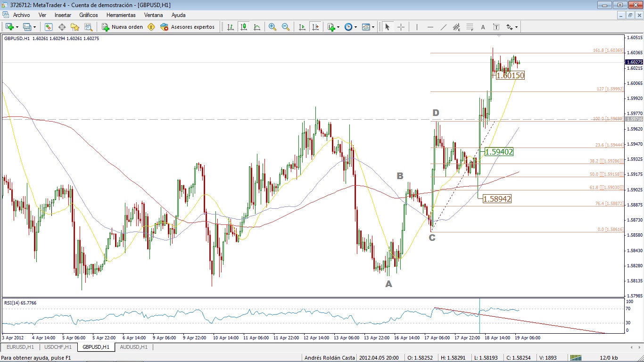Click the MetaTrader icon left of Archivo
Viewport: 644px width, 362px height.
[6, 15]
